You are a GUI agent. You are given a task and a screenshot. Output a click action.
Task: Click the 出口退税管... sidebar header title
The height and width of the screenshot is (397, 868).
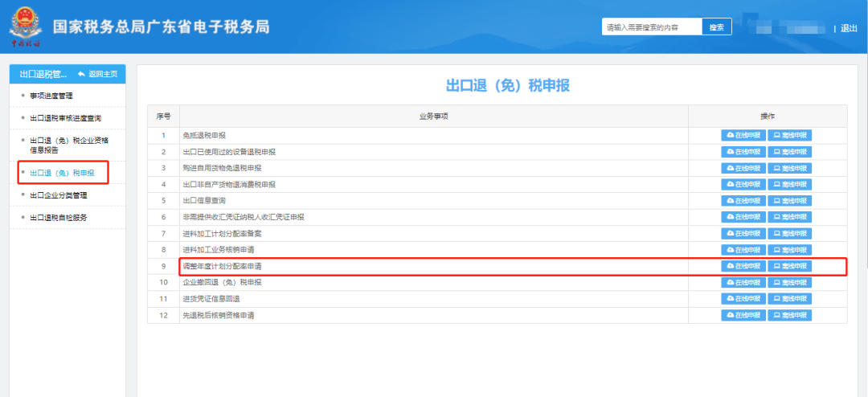tap(43, 74)
